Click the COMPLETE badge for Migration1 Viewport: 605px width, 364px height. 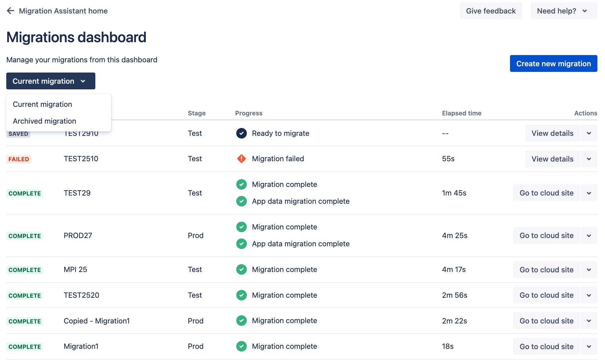pos(25,347)
